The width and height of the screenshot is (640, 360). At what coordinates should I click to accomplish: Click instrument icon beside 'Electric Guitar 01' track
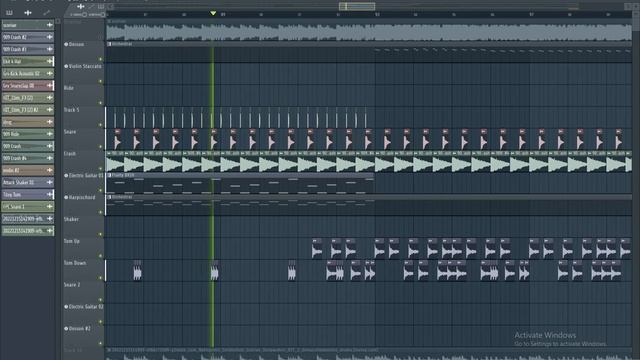[x=66, y=176]
